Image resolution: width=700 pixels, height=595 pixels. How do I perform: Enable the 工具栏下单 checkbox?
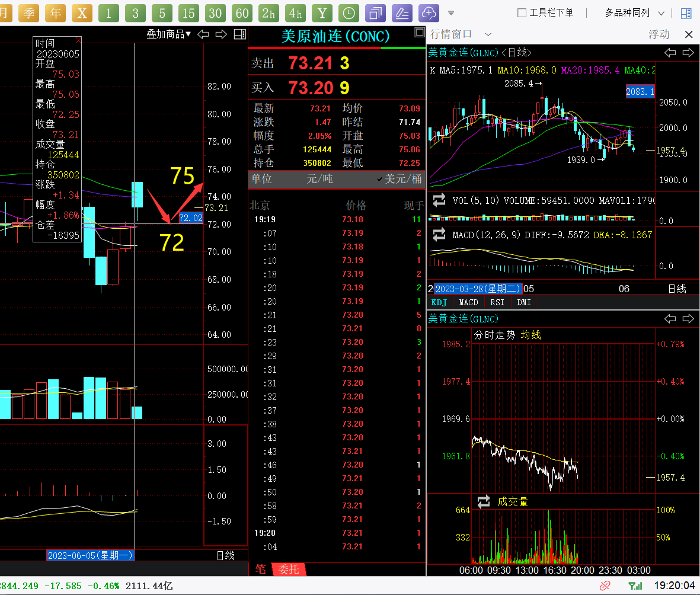click(x=522, y=13)
